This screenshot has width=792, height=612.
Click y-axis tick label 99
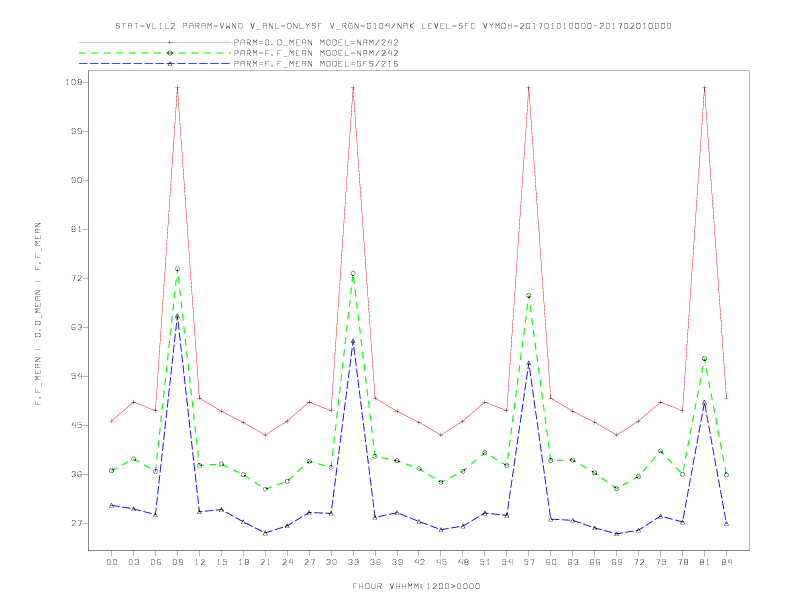point(77,131)
